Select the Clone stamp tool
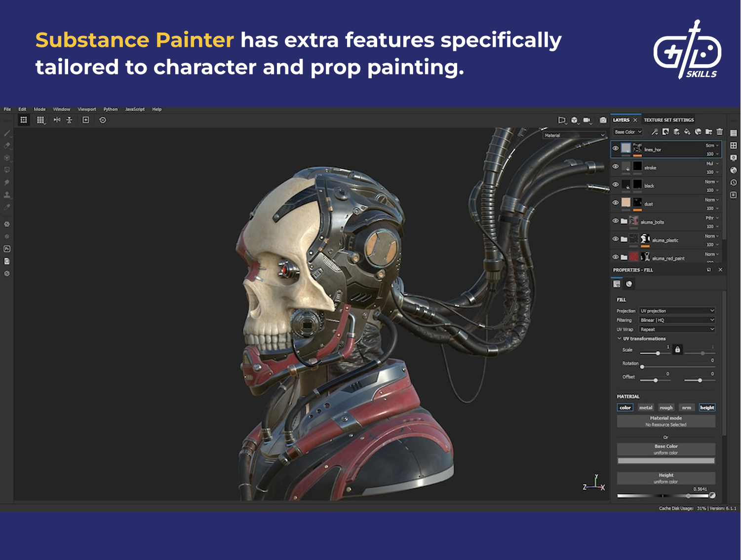This screenshot has width=741, height=560. click(7, 194)
